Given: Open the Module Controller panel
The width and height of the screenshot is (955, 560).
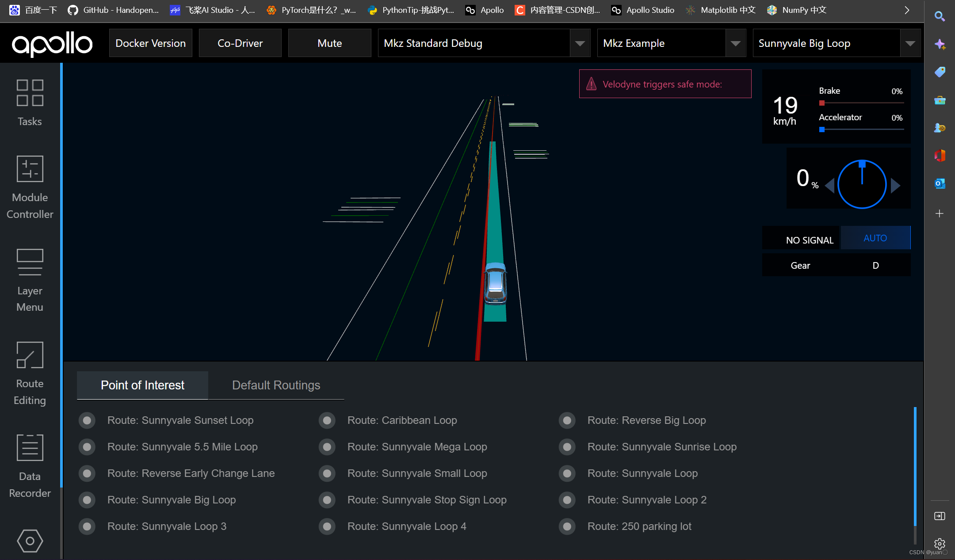Looking at the screenshot, I should [30, 169].
